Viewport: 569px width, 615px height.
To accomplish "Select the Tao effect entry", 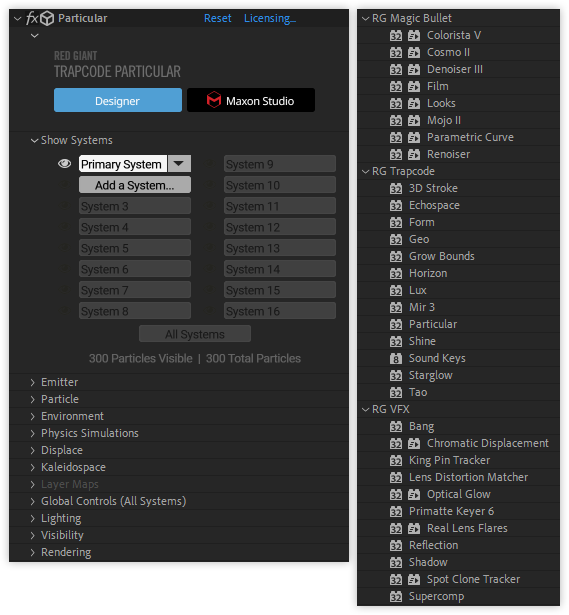I will click(x=418, y=393).
